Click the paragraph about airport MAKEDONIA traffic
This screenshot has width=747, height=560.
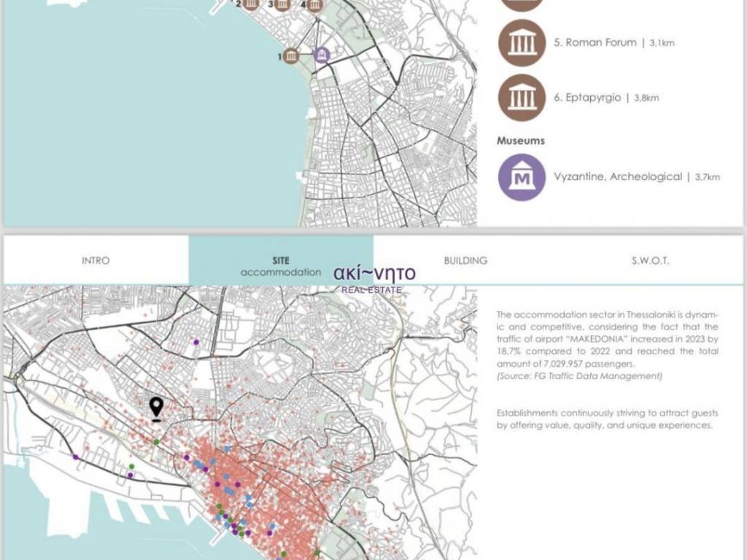pos(607,338)
